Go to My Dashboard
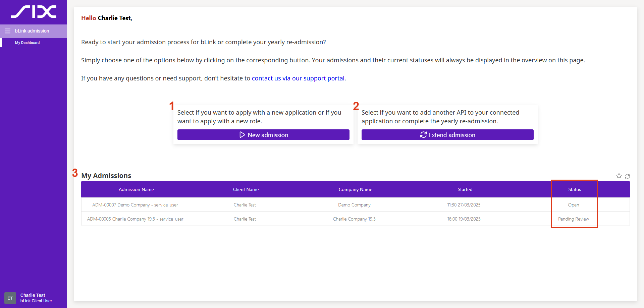644x308 pixels. (27, 43)
